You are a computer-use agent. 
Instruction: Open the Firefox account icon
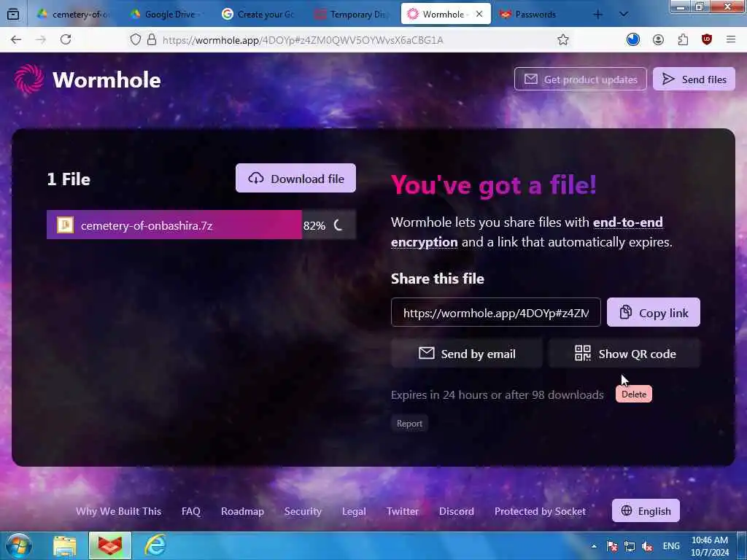658,40
